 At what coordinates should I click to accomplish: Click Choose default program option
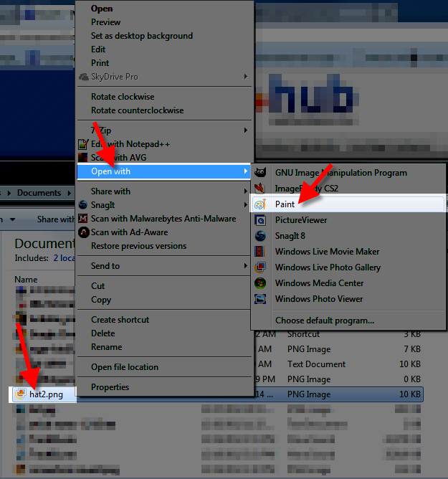(x=324, y=321)
